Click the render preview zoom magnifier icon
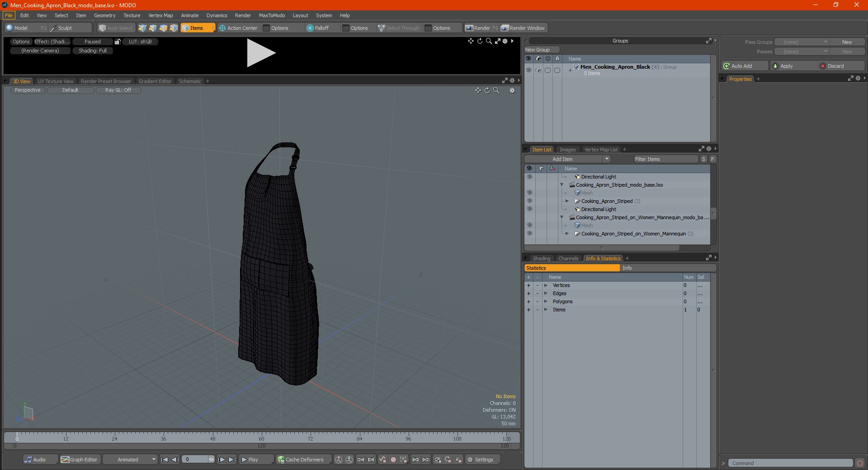The height and width of the screenshot is (470, 868). [489, 41]
